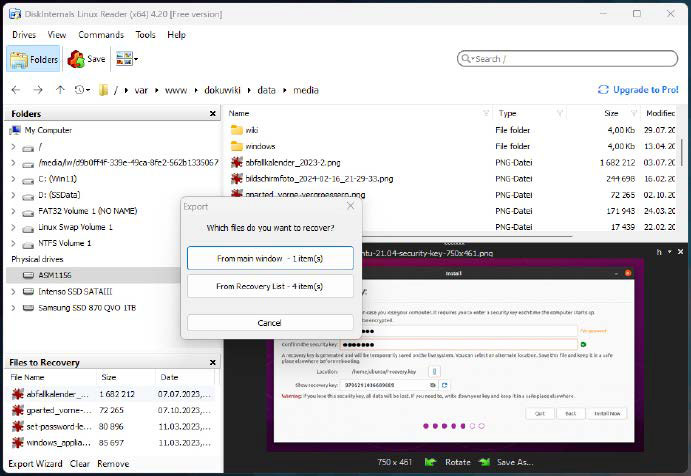Open the Tools menu
Viewport: 691px width, 476px height.
click(x=145, y=35)
